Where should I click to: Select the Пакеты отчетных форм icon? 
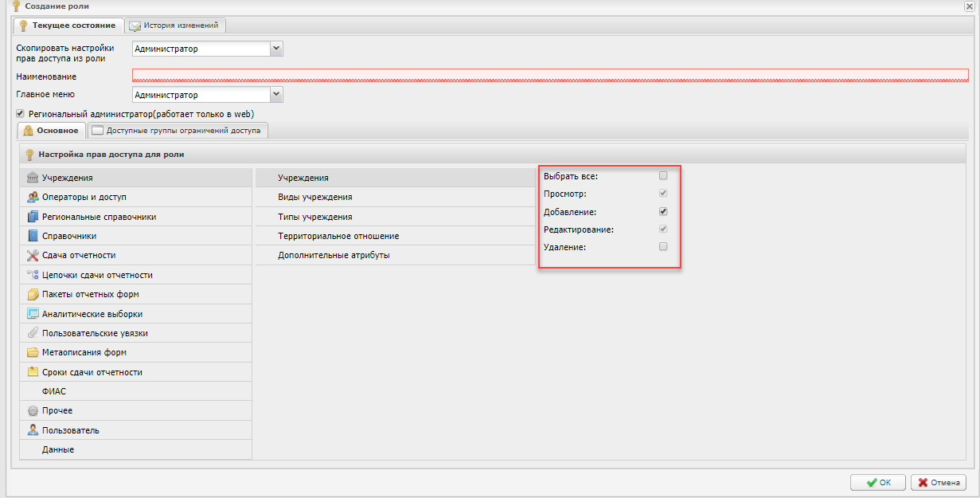click(x=33, y=294)
